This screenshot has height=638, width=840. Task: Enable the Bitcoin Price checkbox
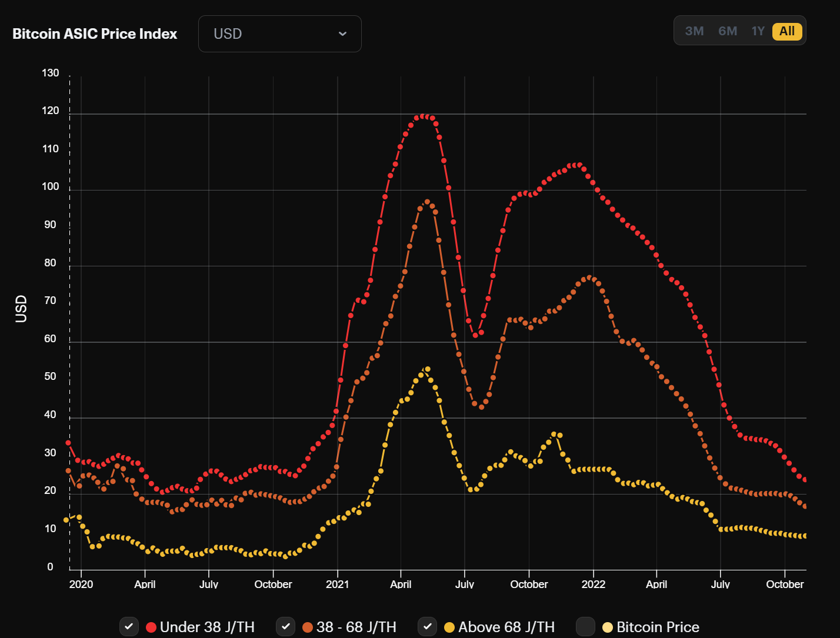(x=585, y=627)
